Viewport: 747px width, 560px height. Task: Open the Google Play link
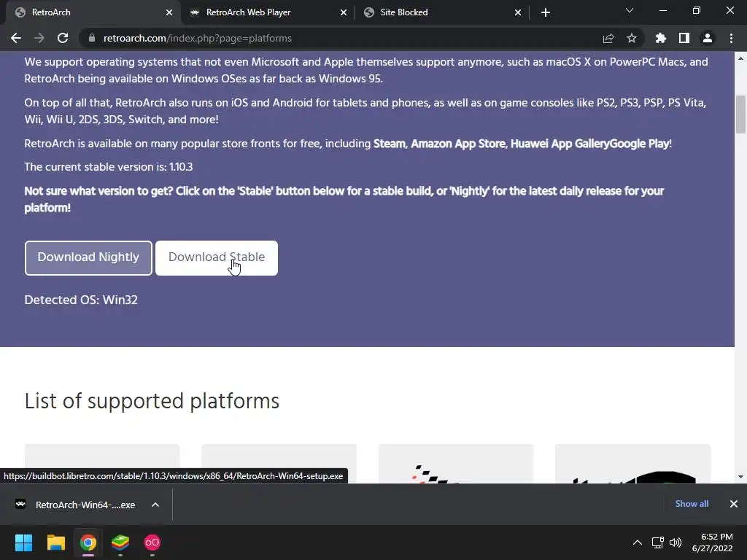coord(639,144)
